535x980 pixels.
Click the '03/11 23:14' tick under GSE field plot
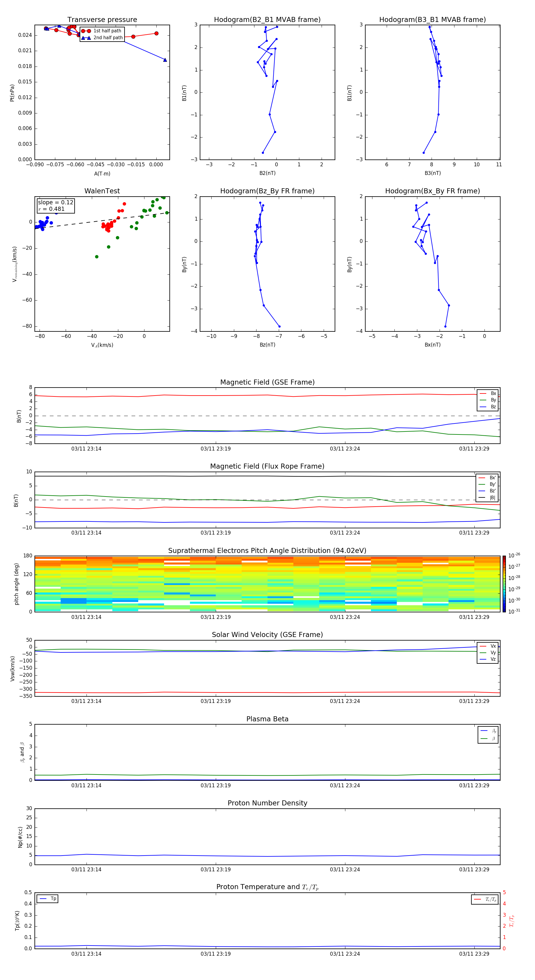point(86,449)
